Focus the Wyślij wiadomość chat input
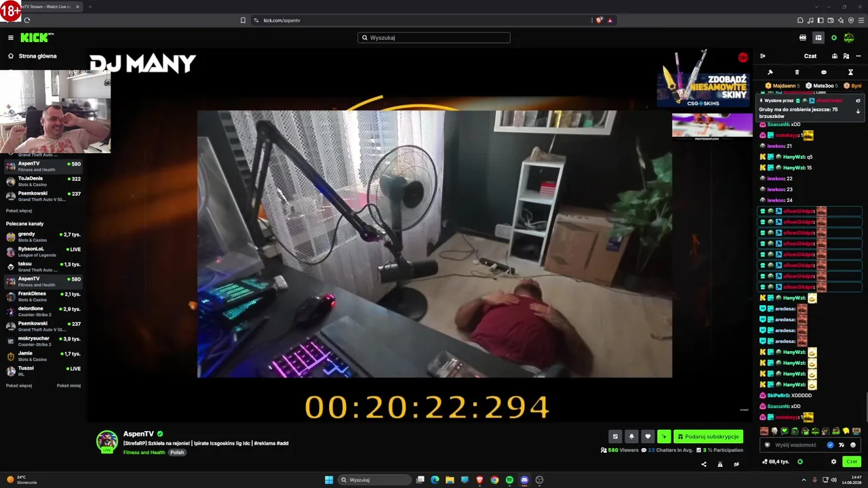868x488 pixels. (x=795, y=445)
